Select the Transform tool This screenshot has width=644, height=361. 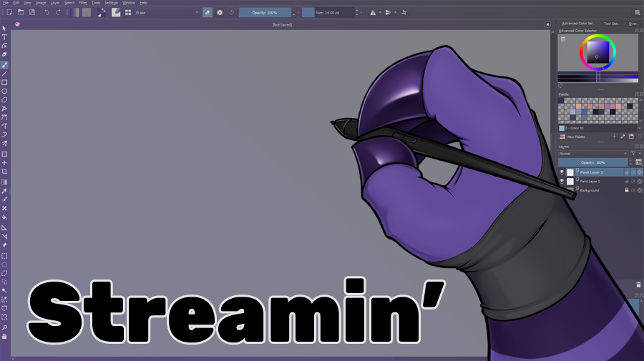(x=4, y=154)
